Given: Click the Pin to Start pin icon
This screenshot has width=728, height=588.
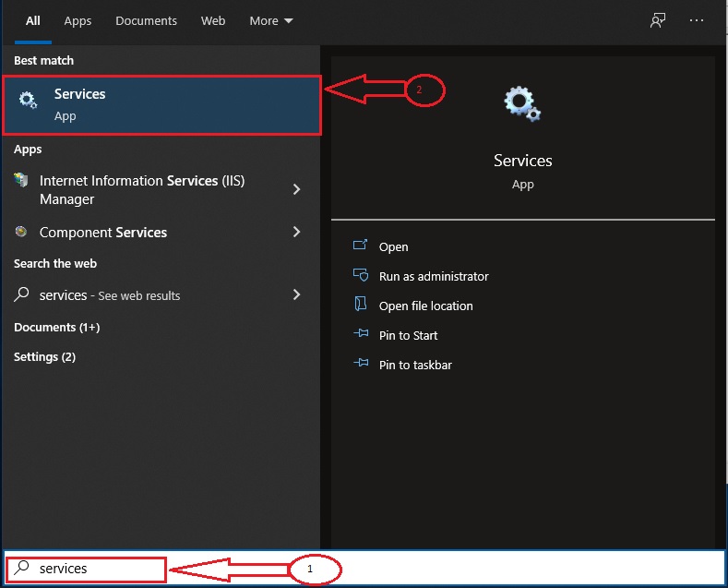Looking at the screenshot, I should click(x=361, y=335).
